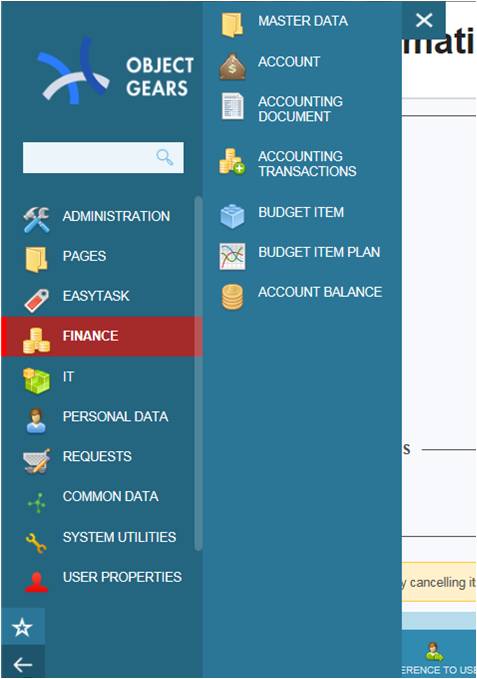Close the menu with the X button
The height and width of the screenshot is (679, 477).
[424, 20]
